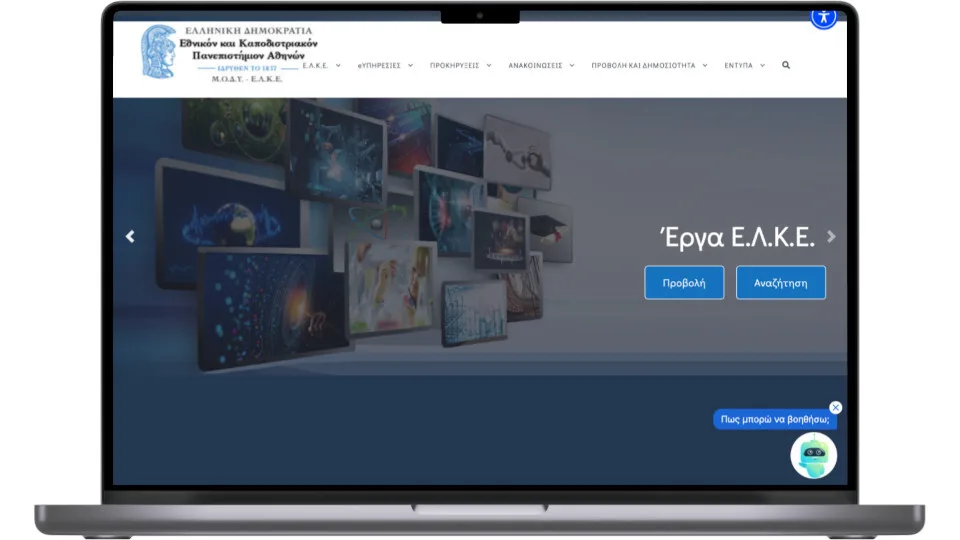Expand chevron next to ΠΡΟΚΗΡΥΞΕΙΣ
Viewport: 960px width, 540px height.
pyautogui.click(x=489, y=66)
